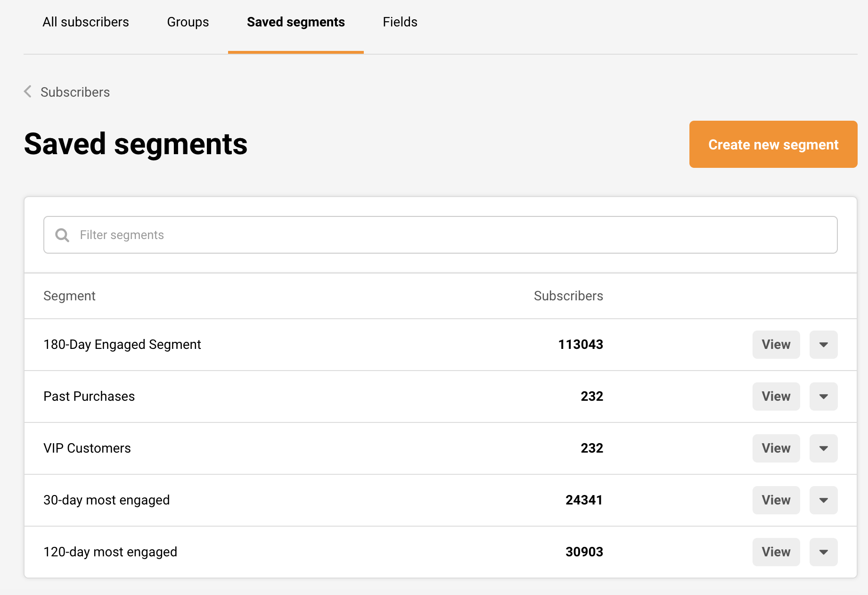
Task: Expand the VIP Customers action menu
Action: 823,448
